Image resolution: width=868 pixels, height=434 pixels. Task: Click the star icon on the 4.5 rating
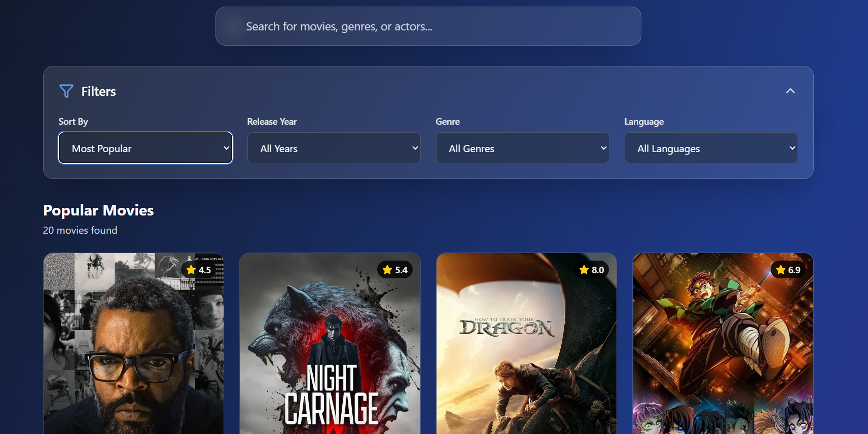(191, 270)
